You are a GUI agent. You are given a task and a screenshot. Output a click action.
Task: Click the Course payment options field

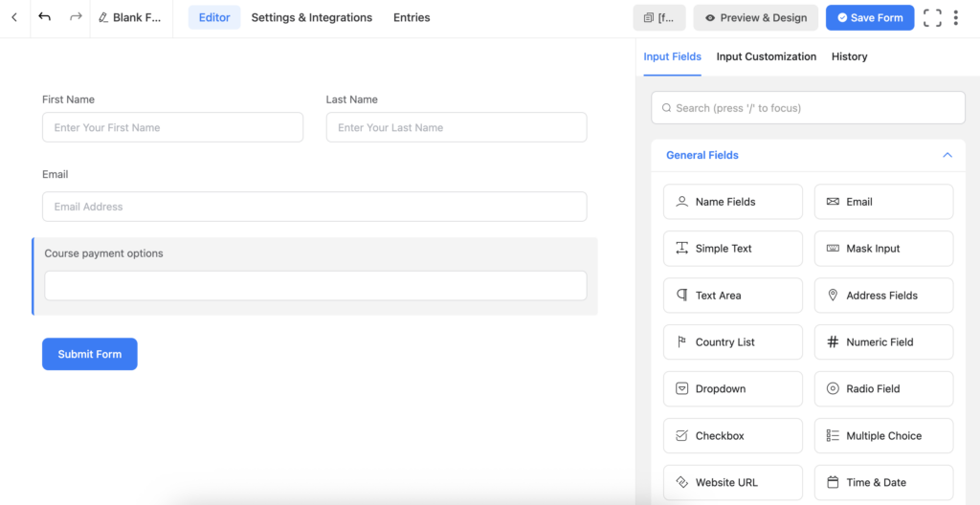315,286
